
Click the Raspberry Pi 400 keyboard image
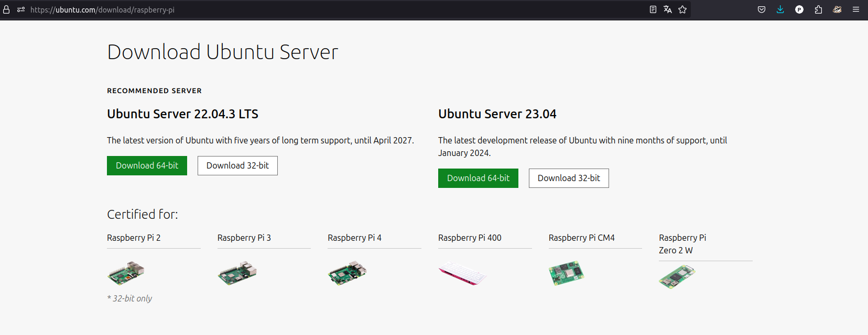pyautogui.click(x=462, y=273)
